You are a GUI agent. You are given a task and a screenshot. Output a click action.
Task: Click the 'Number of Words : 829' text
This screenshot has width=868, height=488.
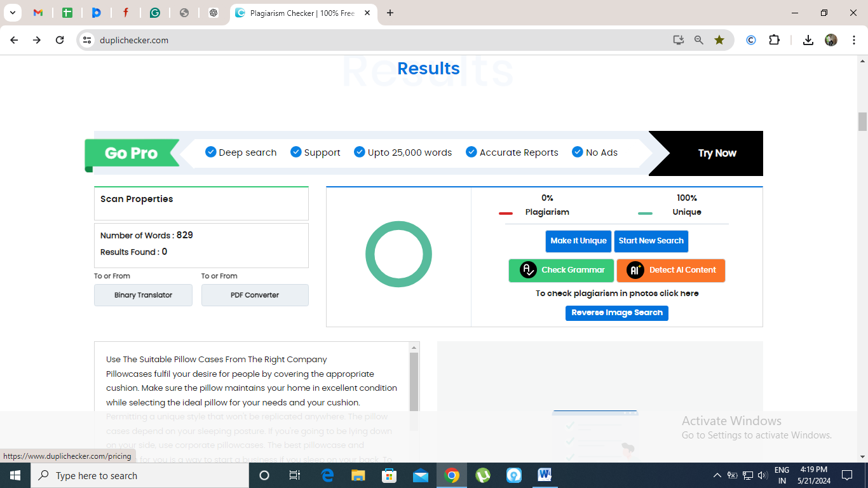click(x=147, y=235)
